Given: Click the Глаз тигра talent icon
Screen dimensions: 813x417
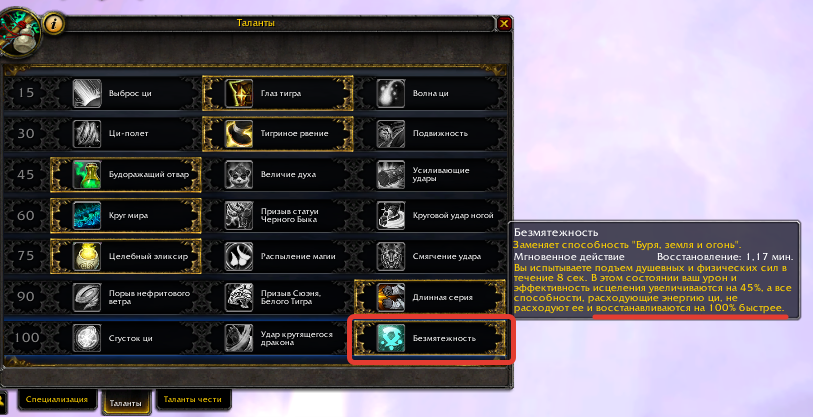Looking at the screenshot, I should point(239,93).
